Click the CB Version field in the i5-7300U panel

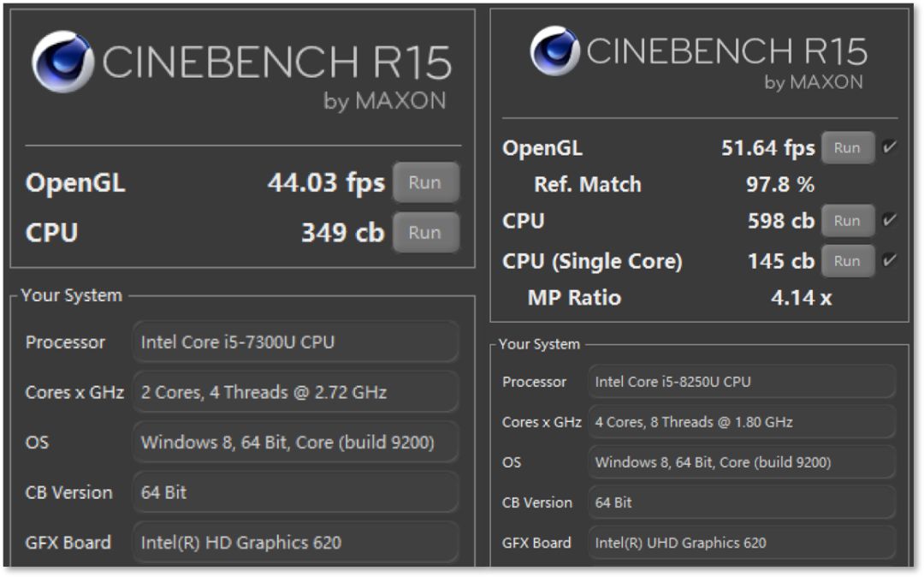tap(295, 492)
